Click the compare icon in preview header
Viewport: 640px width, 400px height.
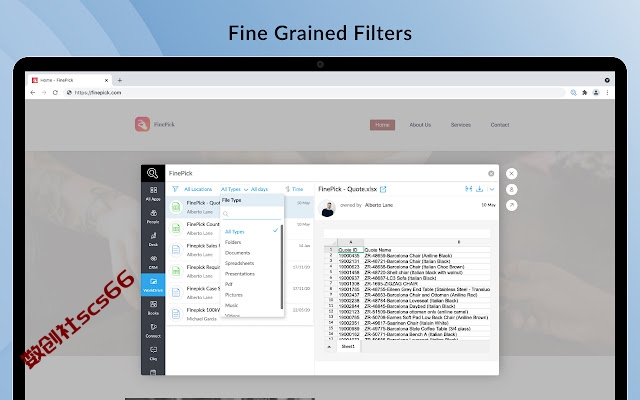469,189
